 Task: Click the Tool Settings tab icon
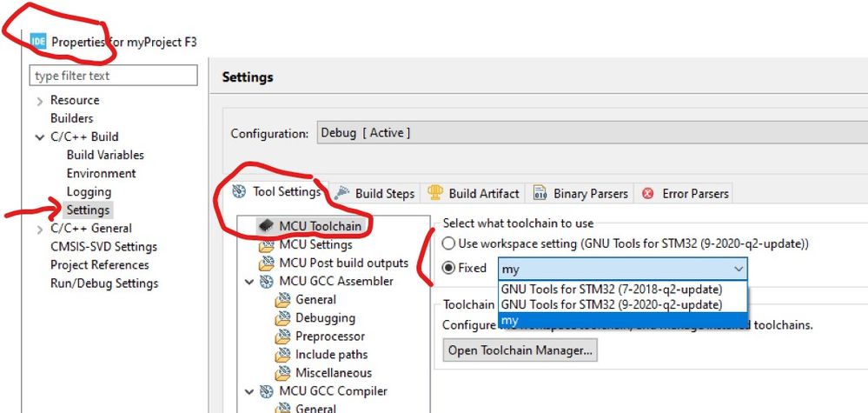coord(239,191)
